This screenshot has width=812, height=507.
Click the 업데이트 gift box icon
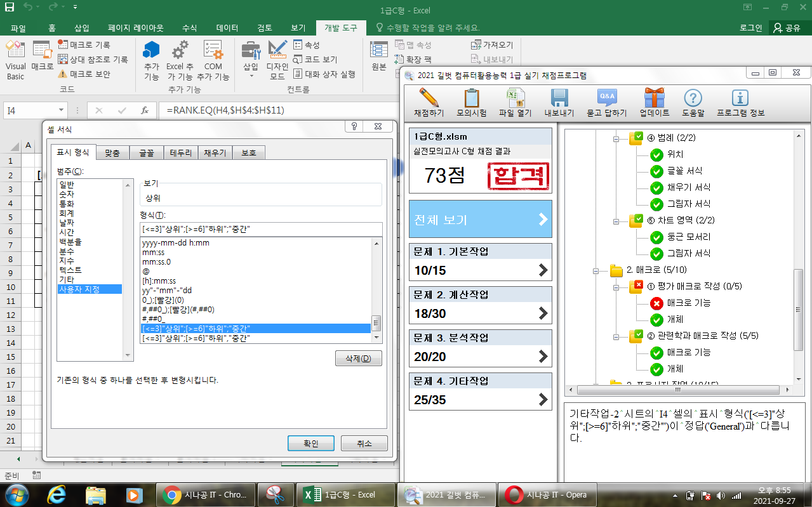point(654,98)
